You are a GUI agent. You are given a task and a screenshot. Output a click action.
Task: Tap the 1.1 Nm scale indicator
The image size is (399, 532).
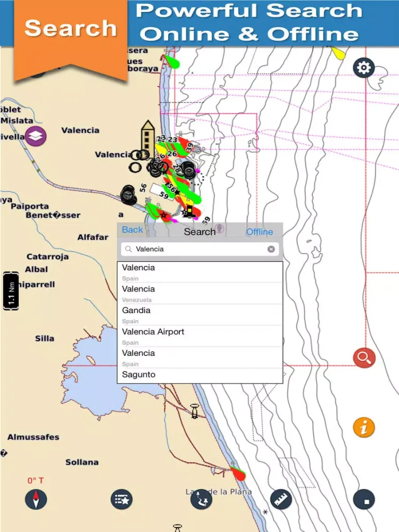(11, 291)
